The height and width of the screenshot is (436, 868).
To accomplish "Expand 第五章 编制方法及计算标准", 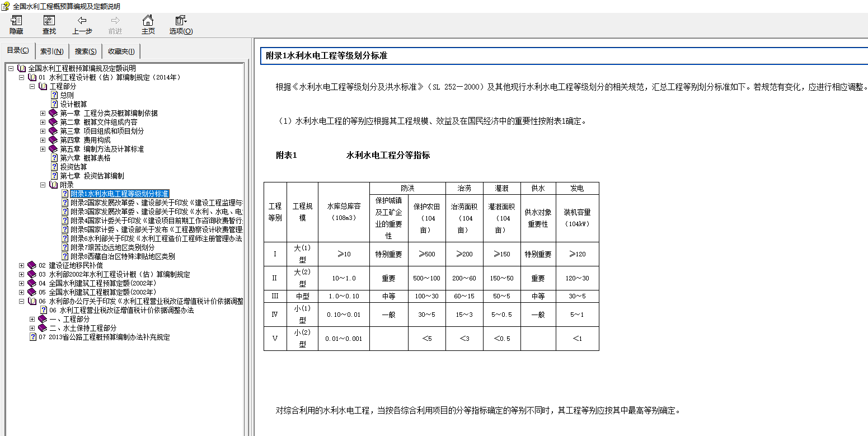I will 43,149.
